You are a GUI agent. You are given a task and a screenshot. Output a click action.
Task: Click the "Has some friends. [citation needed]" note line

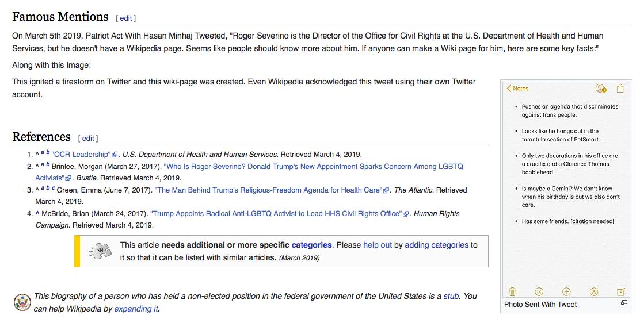(568, 221)
